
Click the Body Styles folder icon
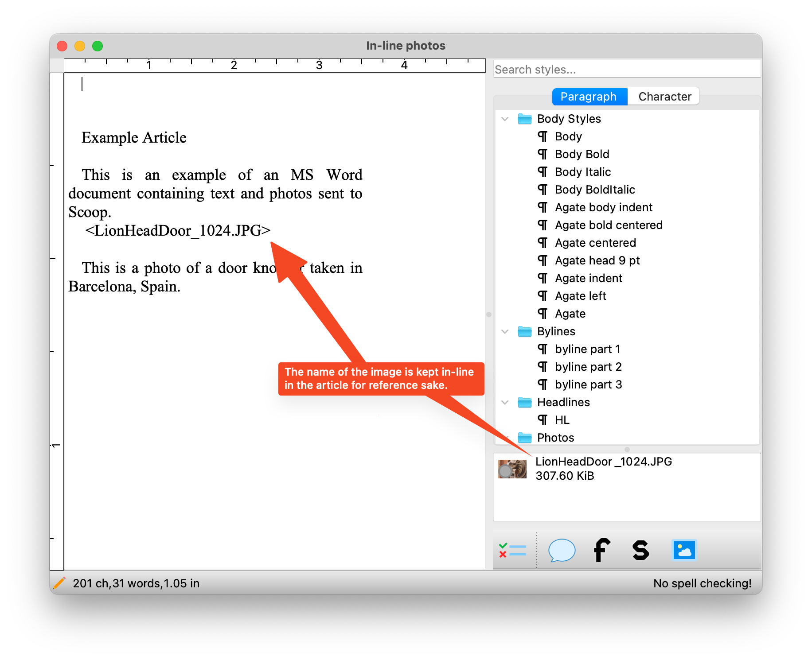[x=524, y=119]
